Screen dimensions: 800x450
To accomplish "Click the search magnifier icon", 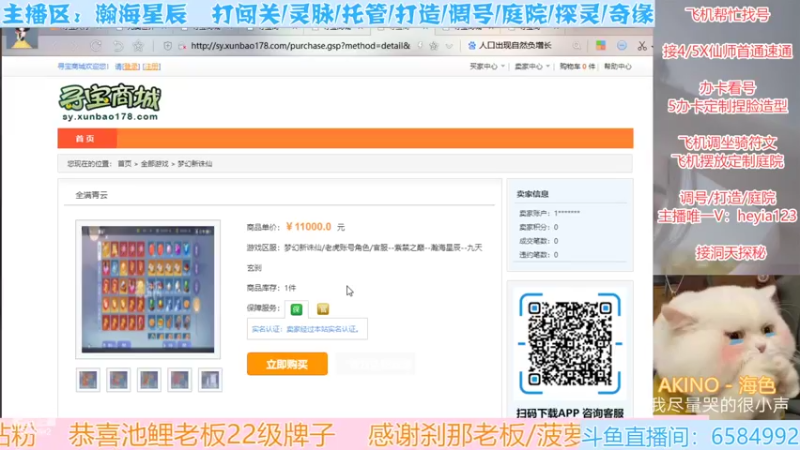I will [576, 46].
